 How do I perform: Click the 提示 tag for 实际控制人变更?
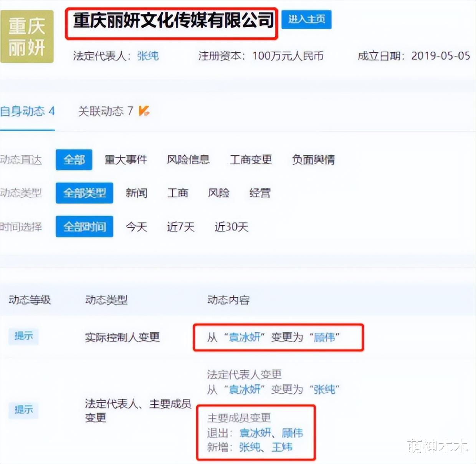coord(23,336)
